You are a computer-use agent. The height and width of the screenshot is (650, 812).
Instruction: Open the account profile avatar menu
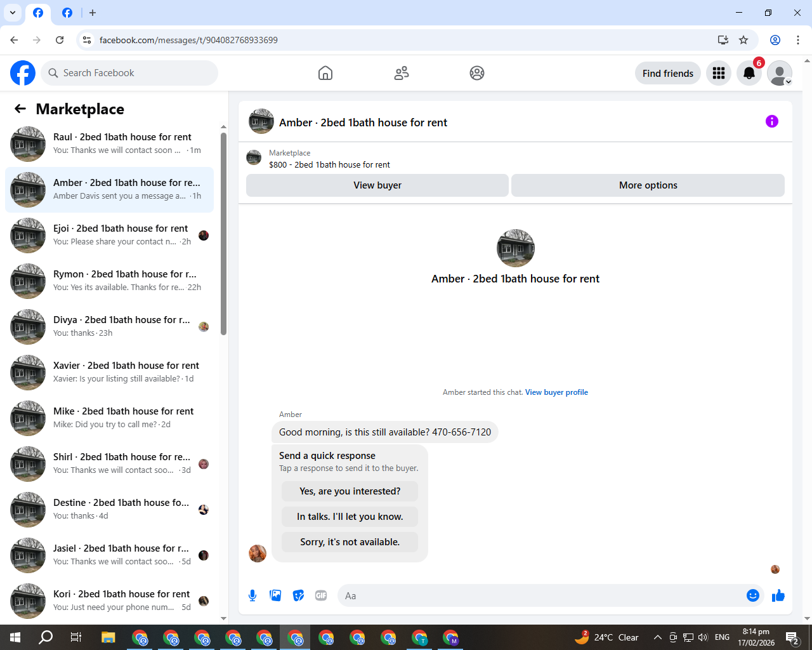780,73
